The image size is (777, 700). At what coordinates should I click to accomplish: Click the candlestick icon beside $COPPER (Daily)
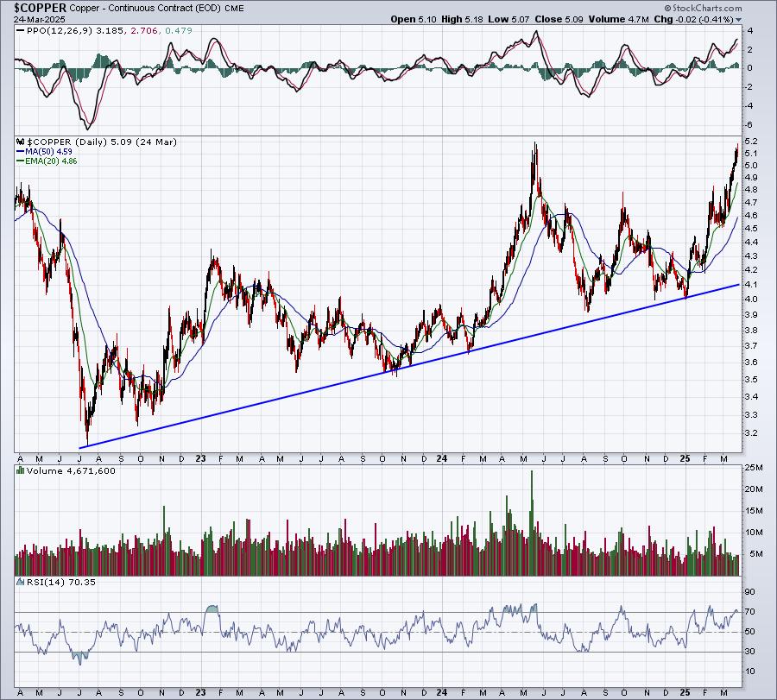[x=21, y=142]
